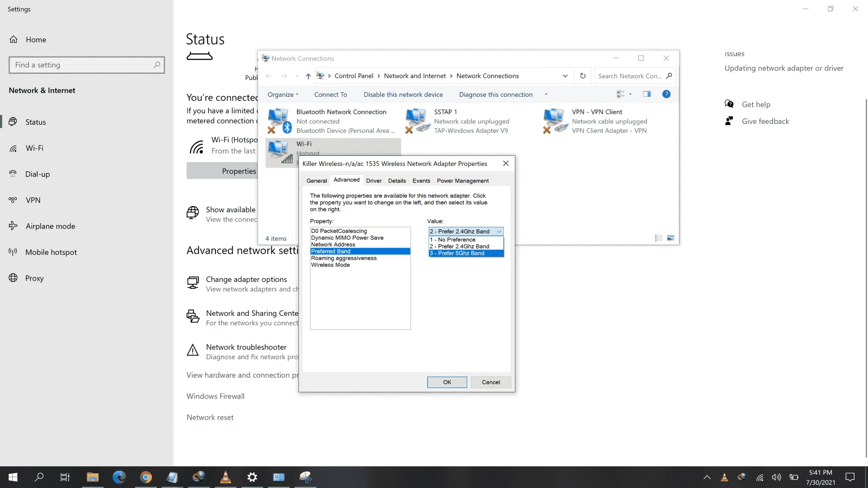The image size is (868, 488).
Task: Select the Wireless Mode property
Action: click(x=360, y=265)
